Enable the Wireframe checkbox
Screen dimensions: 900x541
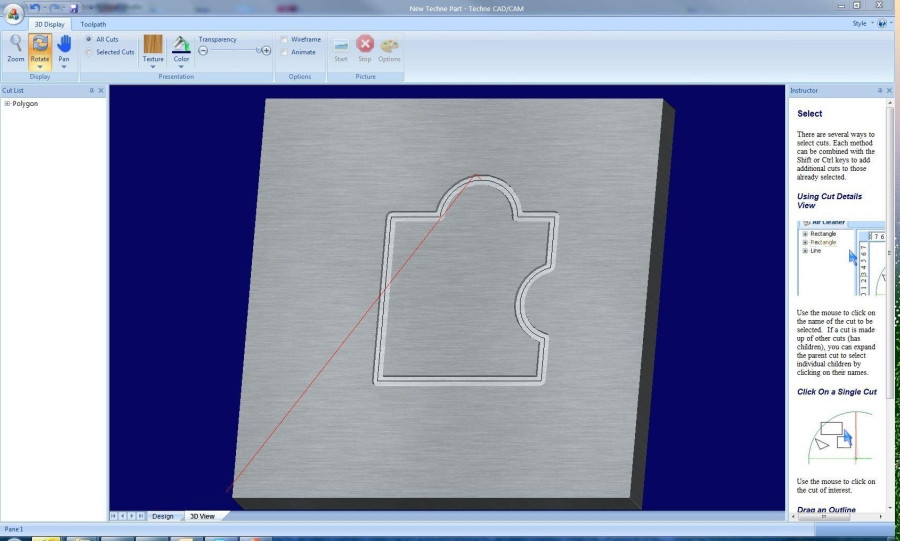pyautogui.click(x=284, y=40)
